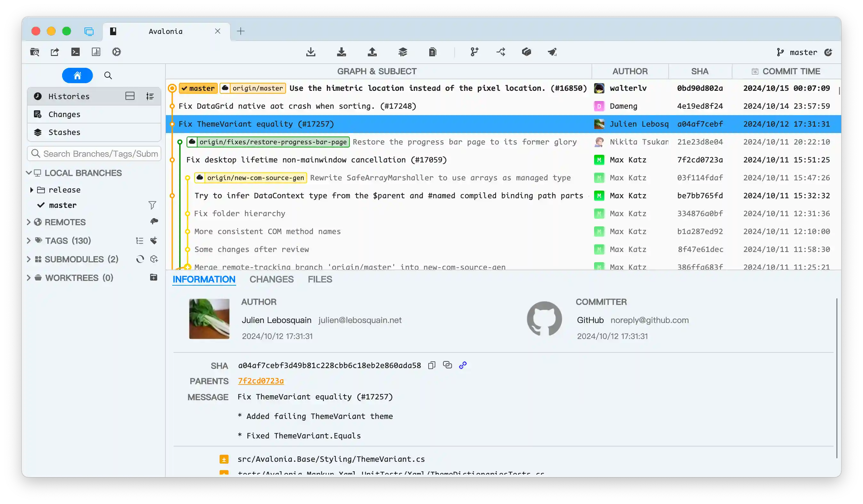Open repository statistics chart icon
Viewport: 863px width, 504px height.
coord(96,52)
